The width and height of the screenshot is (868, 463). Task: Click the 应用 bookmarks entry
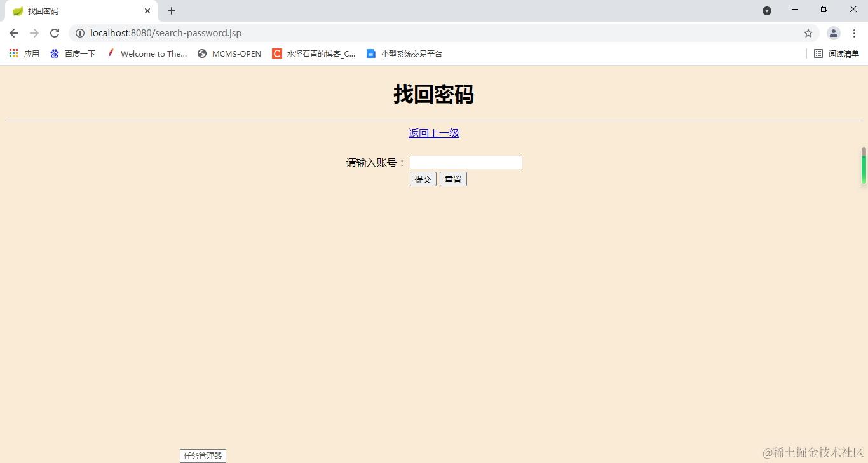pos(31,53)
